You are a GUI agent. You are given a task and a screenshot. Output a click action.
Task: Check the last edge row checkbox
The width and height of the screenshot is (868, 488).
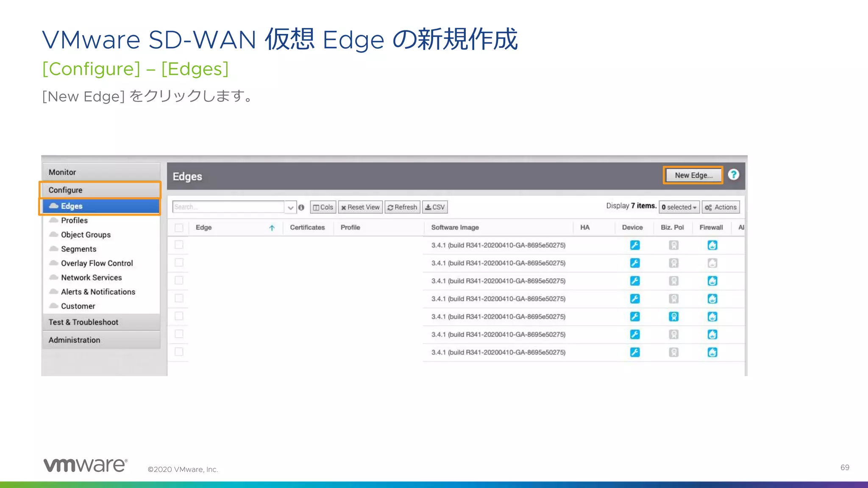coord(179,352)
